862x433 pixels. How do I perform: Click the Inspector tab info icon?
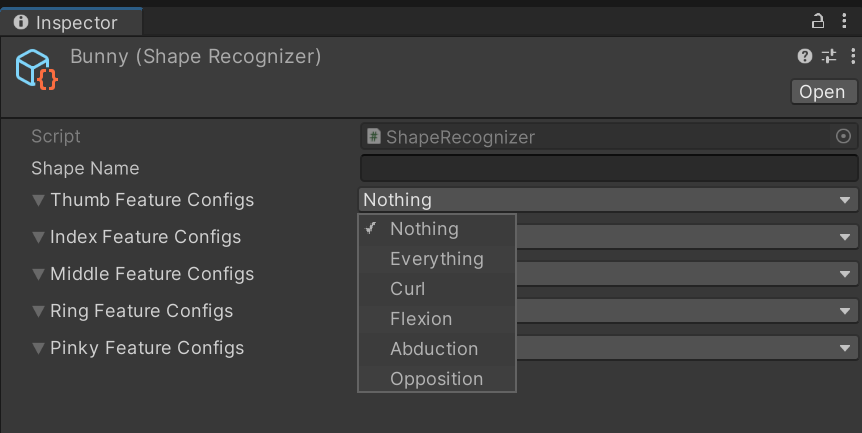[x=21, y=22]
